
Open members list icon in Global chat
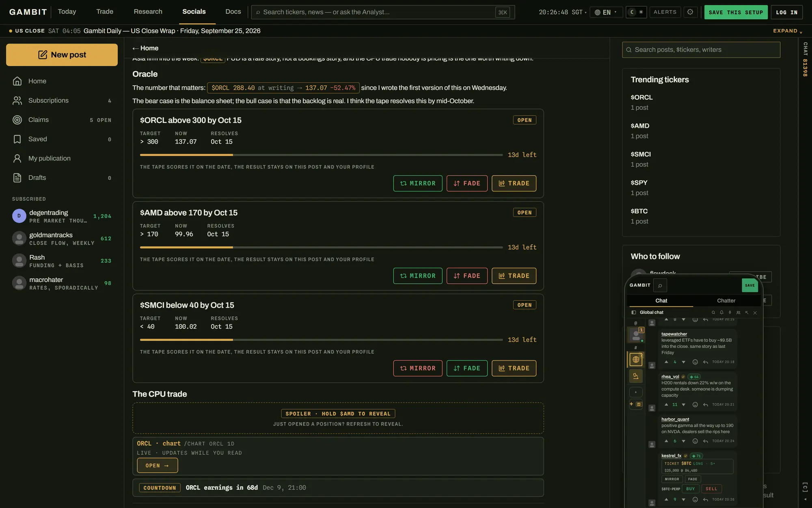[738, 313]
